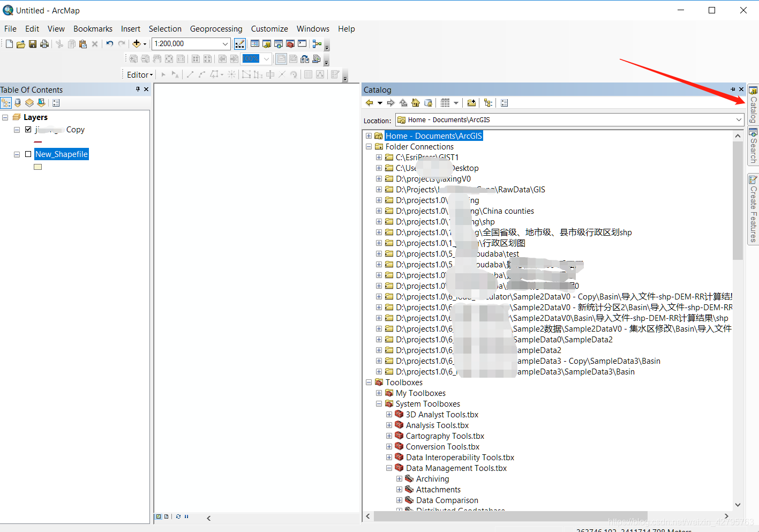
Task: Collapse Data Management Tools.tbx
Action: coord(389,468)
